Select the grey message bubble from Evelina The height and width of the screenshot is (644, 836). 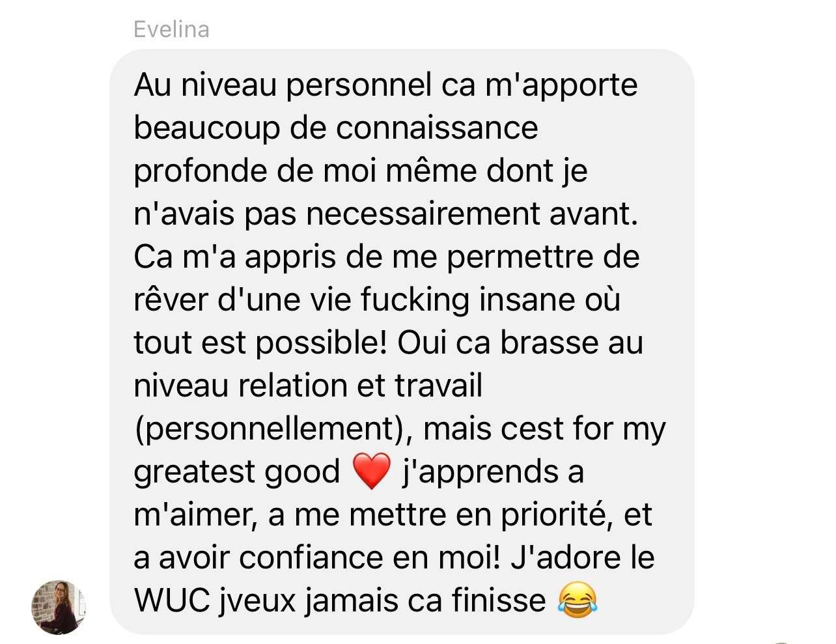pyautogui.click(x=401, y=342)
